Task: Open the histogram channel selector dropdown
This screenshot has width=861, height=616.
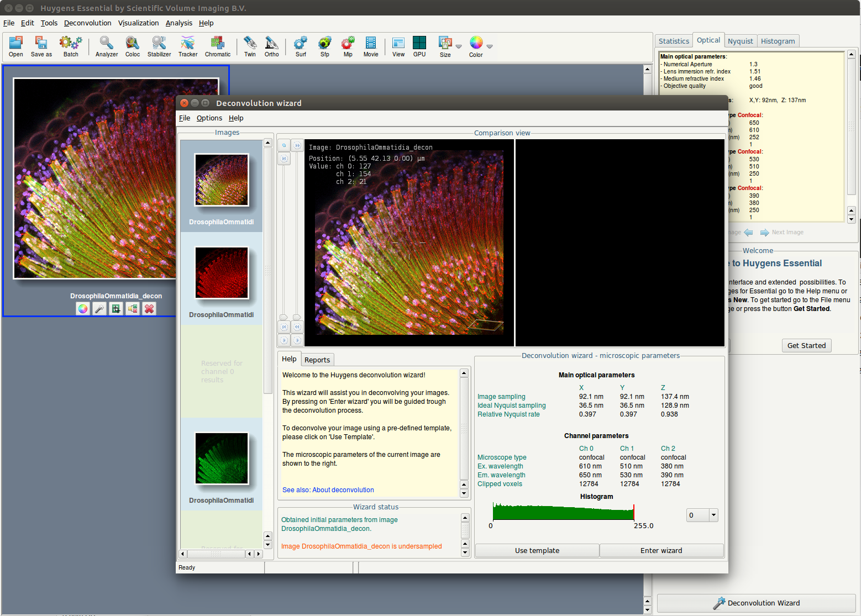Action: [713, 515]
